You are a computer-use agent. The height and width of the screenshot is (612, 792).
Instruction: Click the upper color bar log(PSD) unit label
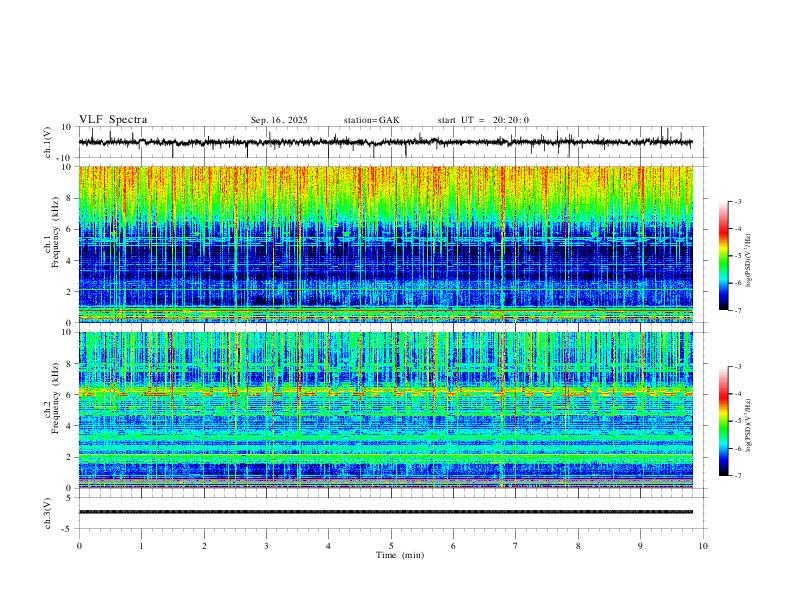click(x=749, y=261)
